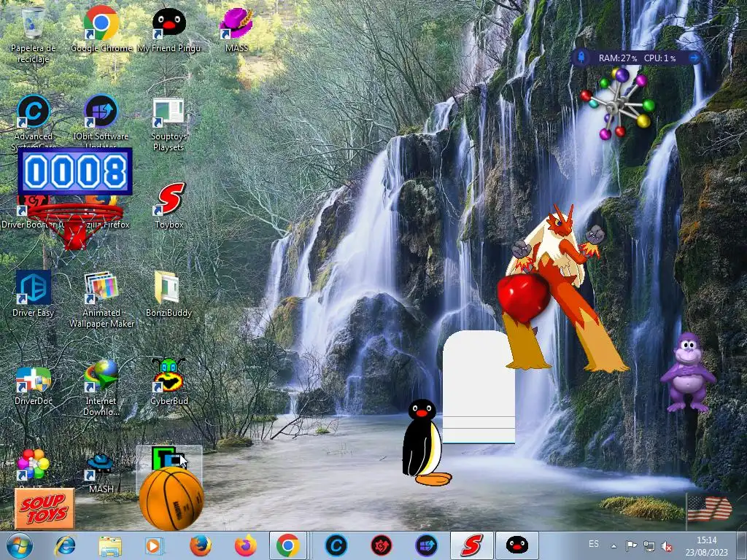Select the Toybox desktop shortcut

coord(169,206)
